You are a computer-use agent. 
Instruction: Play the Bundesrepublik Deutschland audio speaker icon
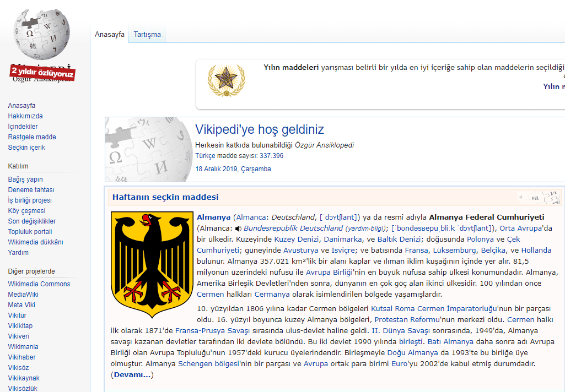238,228
